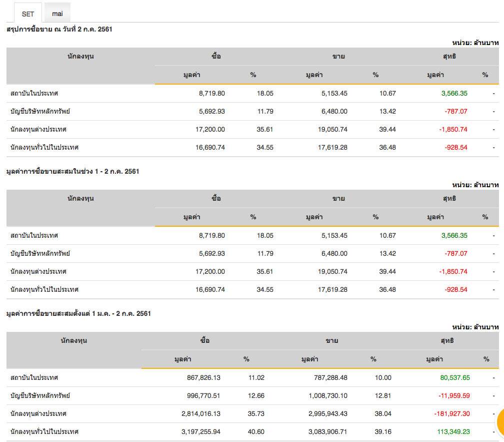Screen dimensions: 504x442
Task: Select the red net value -181,927.30
Action: tap(448, 414)
